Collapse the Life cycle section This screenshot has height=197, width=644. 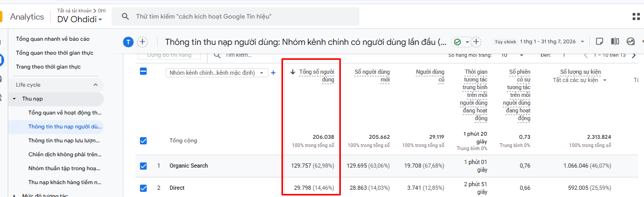click(95, 85)
